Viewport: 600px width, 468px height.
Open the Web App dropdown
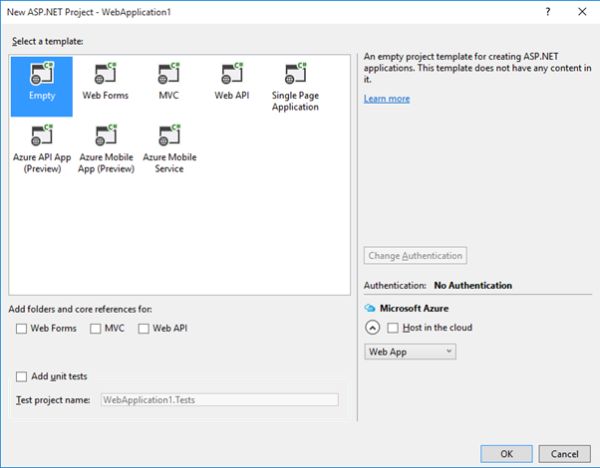[x=410, y=352]
